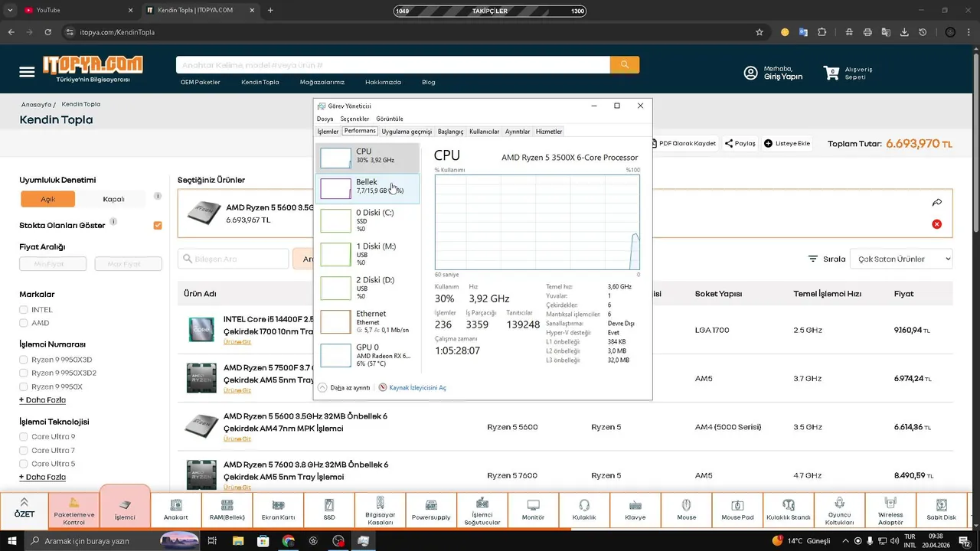Check the Core Ultra 9 filter

click(x=24, y=437)
